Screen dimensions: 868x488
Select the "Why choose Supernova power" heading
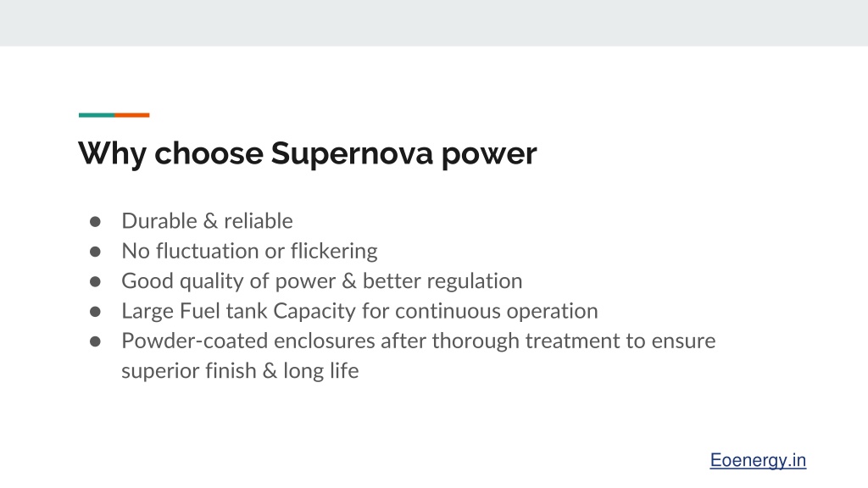click(307, 153)
